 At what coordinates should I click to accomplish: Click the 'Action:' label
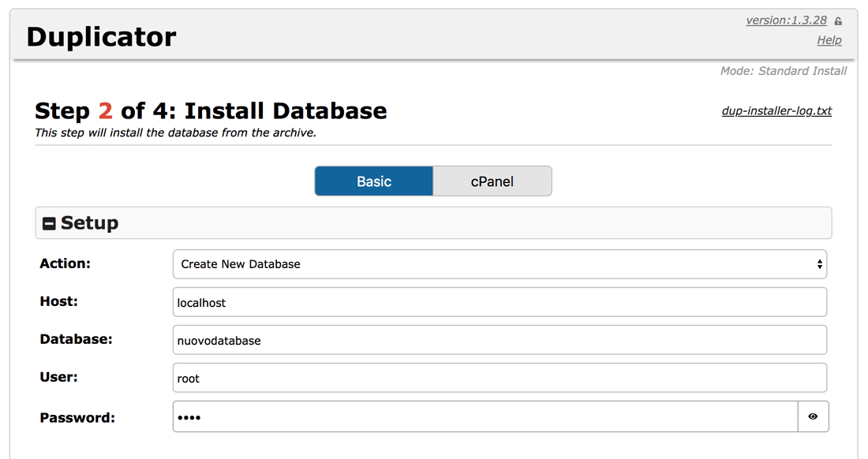[65, 263]
